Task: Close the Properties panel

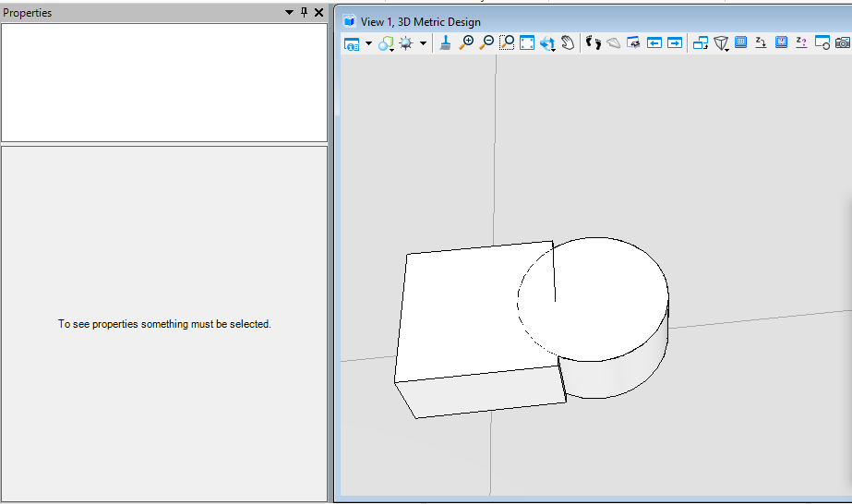Action: [x=319, y=13]
